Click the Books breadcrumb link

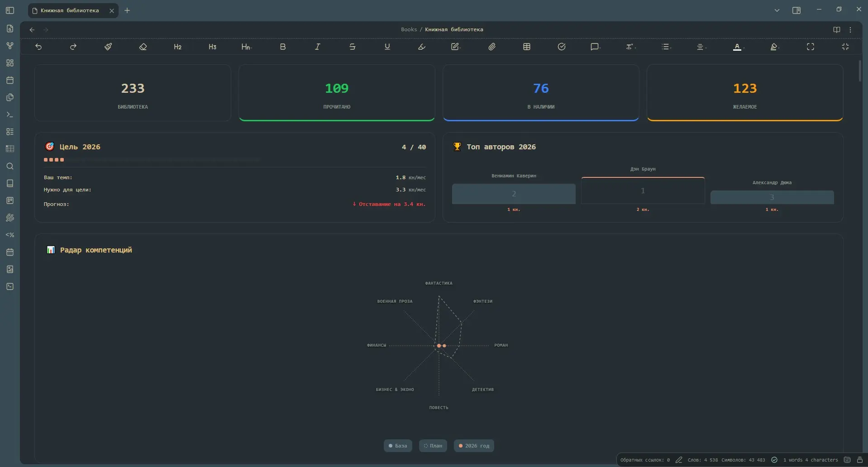tap(409, 29)
